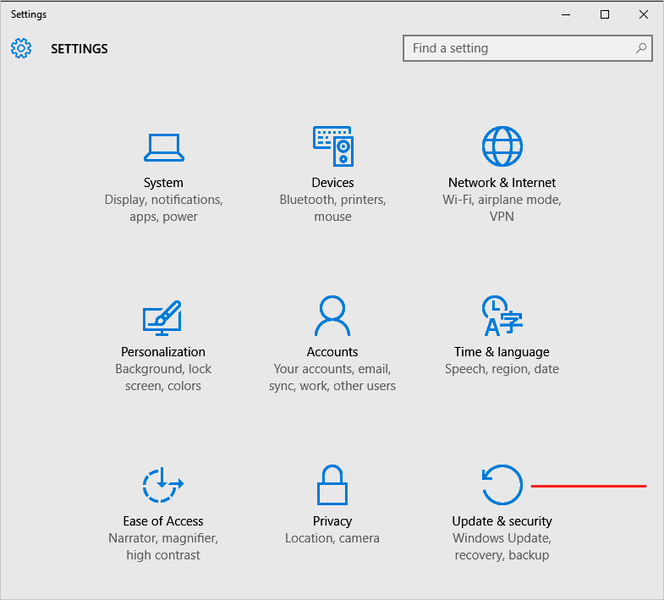
Task: Click the Personalization label
Action: pos(163,352)
